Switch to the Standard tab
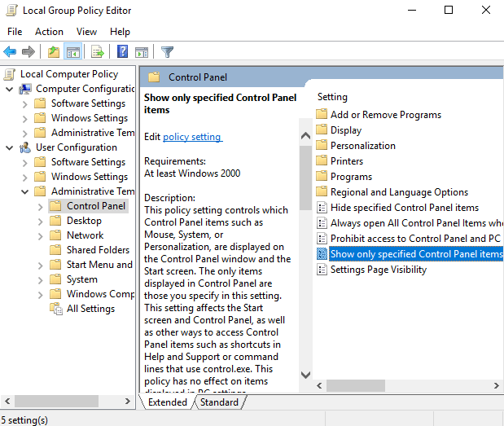Image resolution: width=504 pixels, height=426 pixels. (x=219, y=402)
